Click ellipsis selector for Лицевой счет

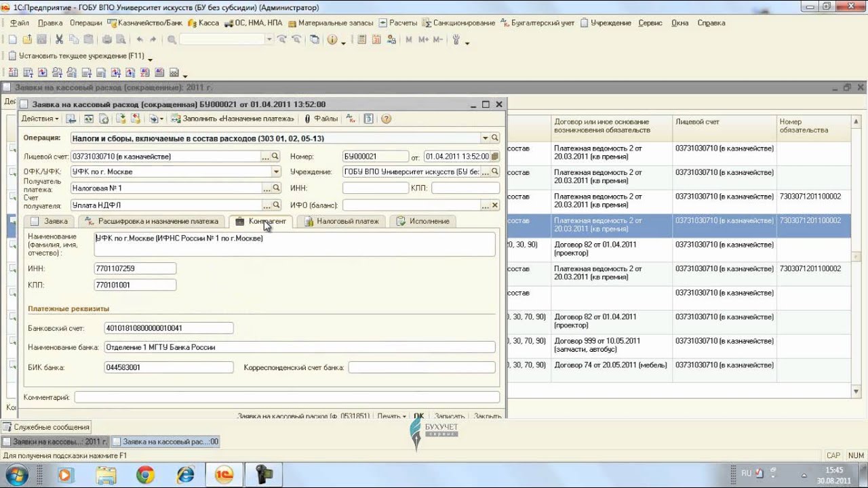coord(266,157)
